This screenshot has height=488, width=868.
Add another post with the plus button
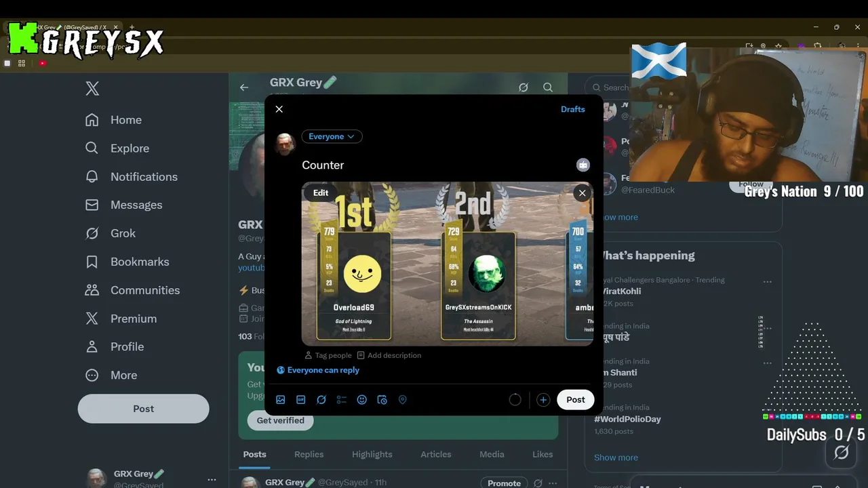click(x=543, y=400)
